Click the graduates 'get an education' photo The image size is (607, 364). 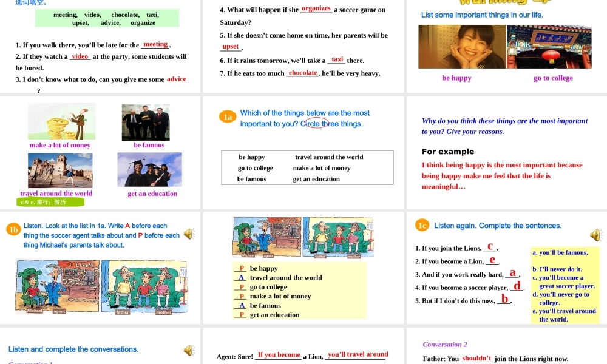tap(149, 170)
